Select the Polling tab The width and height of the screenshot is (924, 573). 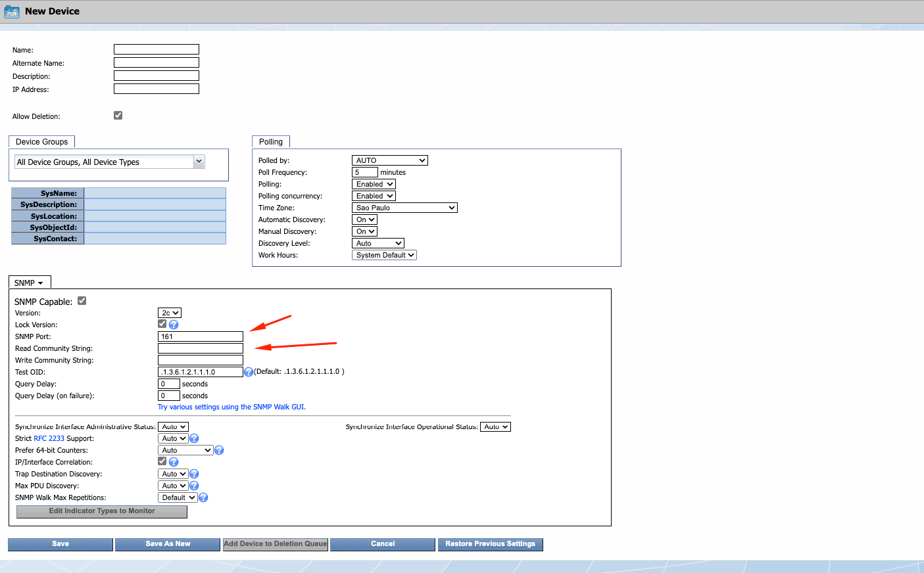(270, 142)
